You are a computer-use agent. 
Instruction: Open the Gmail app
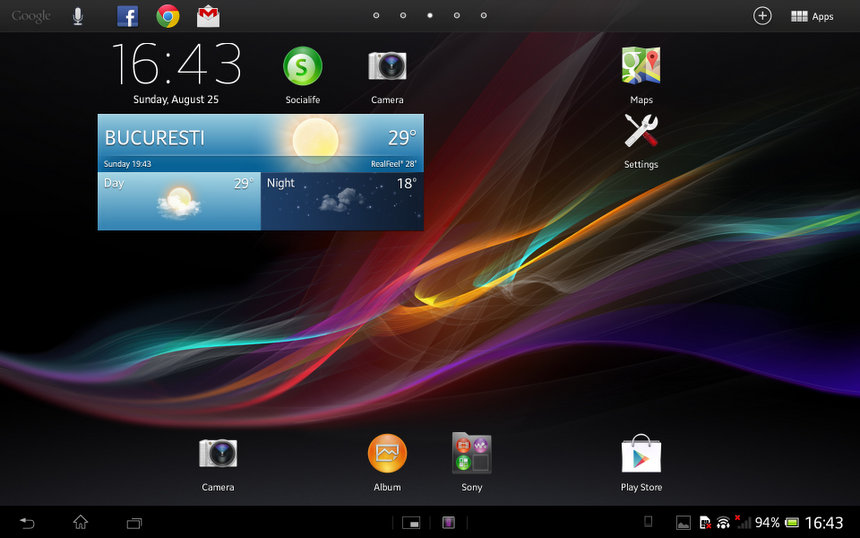pyautogui.click(x=208, y=16)
